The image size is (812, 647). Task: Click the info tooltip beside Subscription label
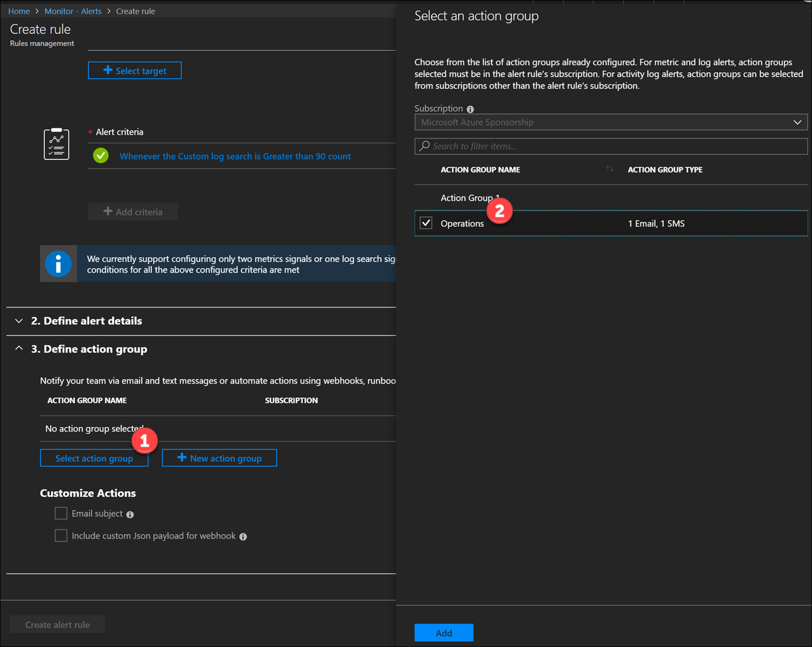pos(471,109)
